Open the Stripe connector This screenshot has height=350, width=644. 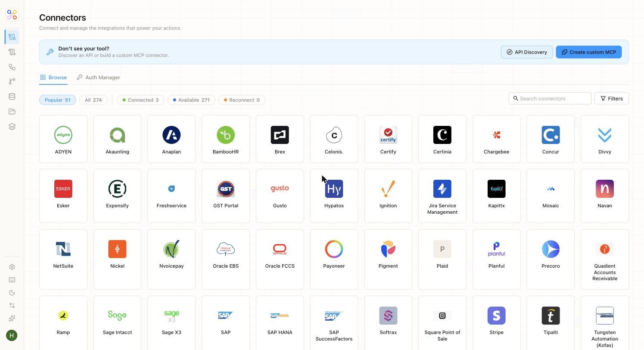[496, 323]
